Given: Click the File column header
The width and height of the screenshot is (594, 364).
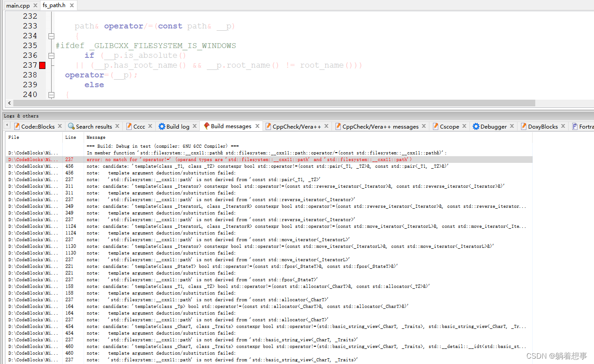Looking at the screenshot, I should click(x=14, y=138).
